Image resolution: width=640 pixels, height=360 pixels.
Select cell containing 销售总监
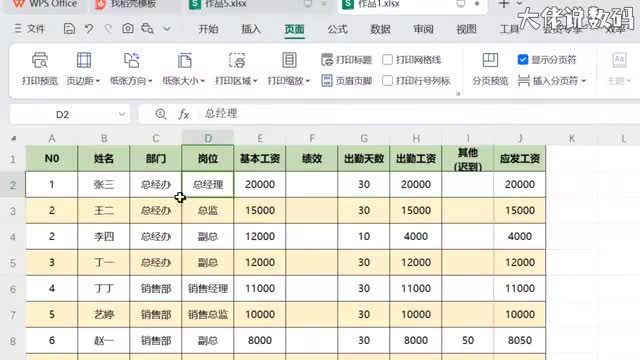(208, 315)
